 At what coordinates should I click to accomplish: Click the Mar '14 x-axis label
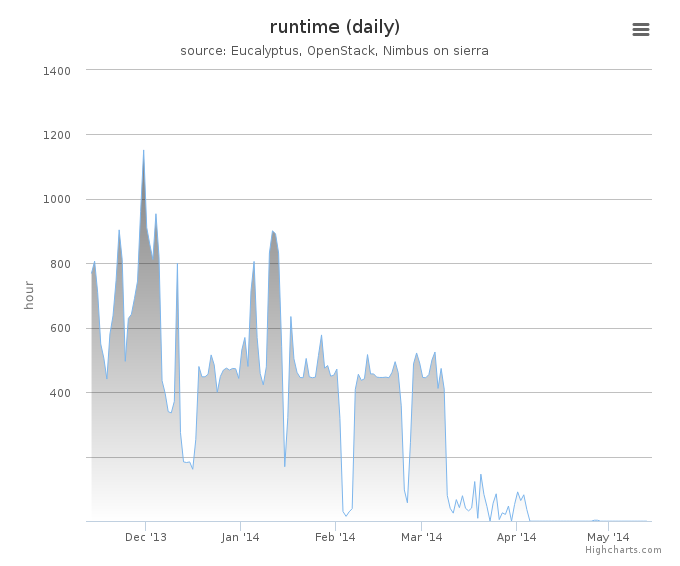[422, 537]
